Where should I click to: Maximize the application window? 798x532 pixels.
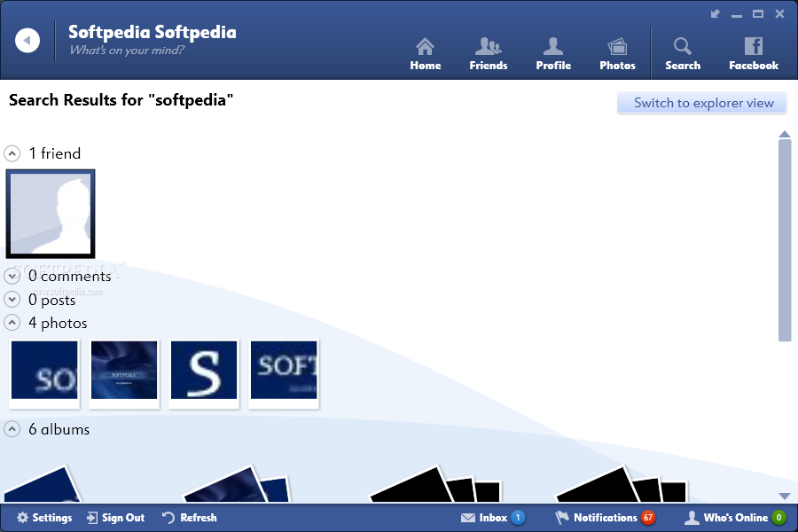758,14
